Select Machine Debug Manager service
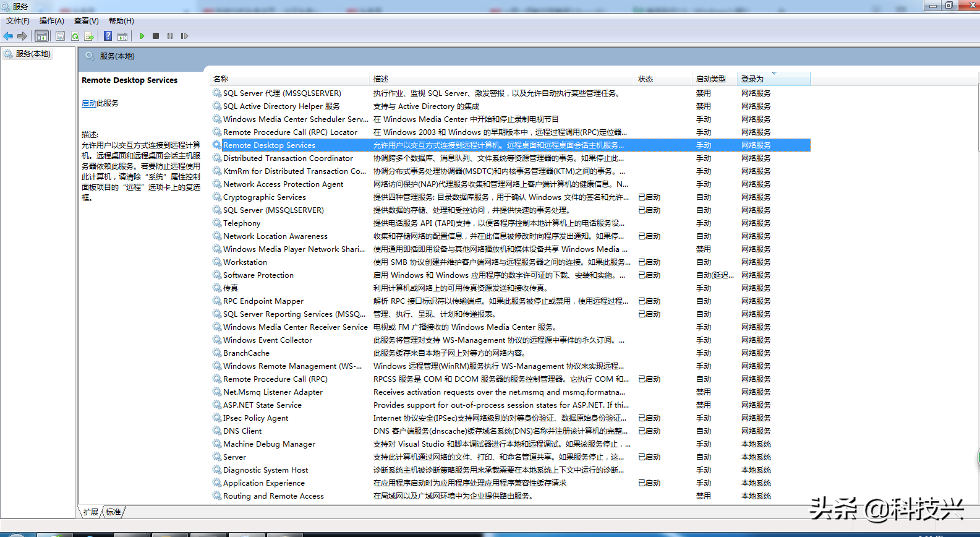 coord(511,444)
